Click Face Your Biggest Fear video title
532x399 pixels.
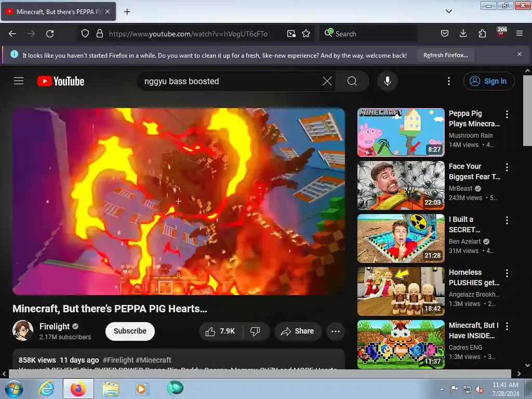474,171
